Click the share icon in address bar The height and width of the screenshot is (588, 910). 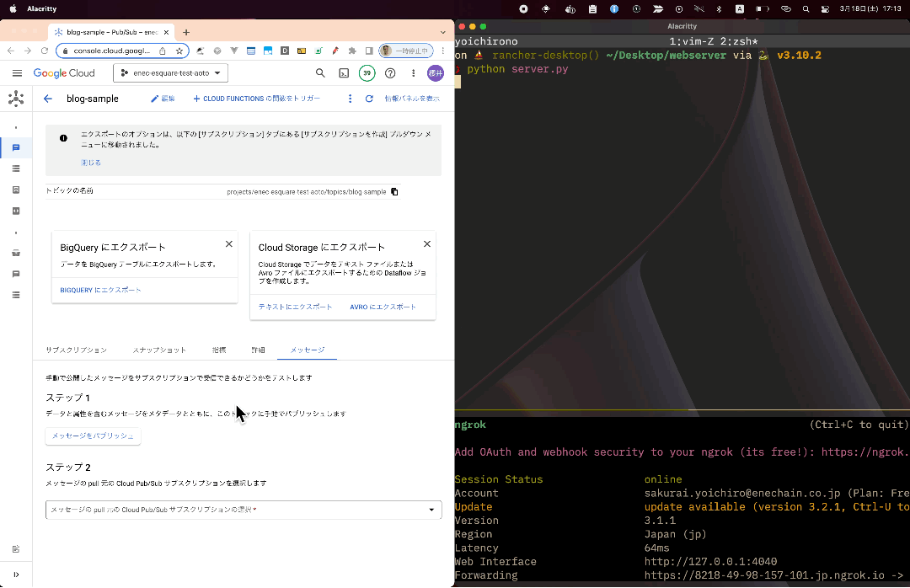pos(163,51)
